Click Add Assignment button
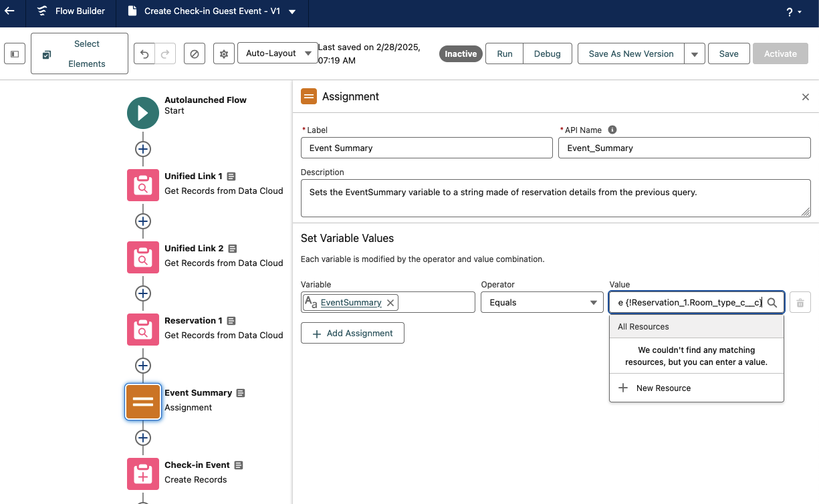This screenshot has height=504, width=819. pos(352,334)
